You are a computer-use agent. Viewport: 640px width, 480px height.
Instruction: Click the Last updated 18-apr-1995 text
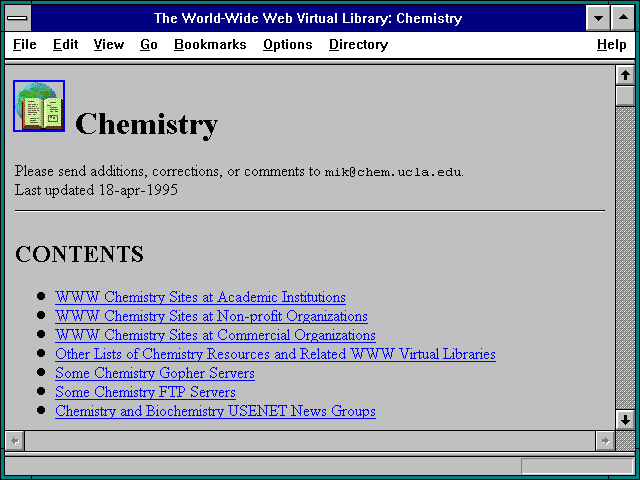click(x=96, y=190)
